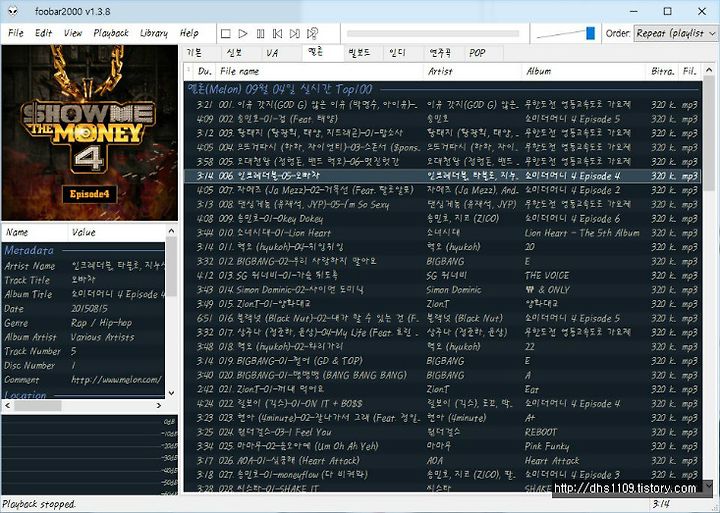The height and width of the screenshot is (513, 720).
Task: Open the Order dropdown set to Repeat (playlist)
Action: click(x=675, y=33)
